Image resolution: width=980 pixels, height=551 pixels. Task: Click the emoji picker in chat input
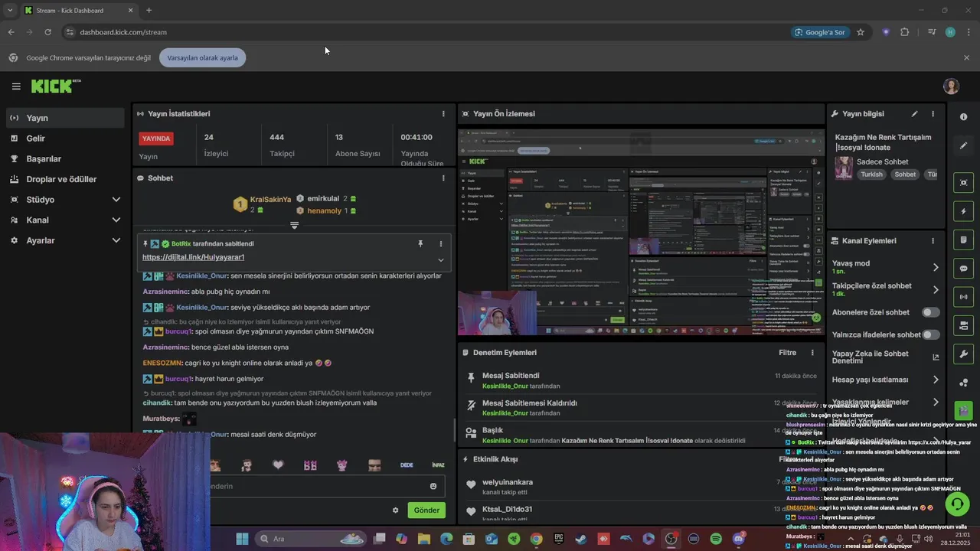(x=433, y=486)
